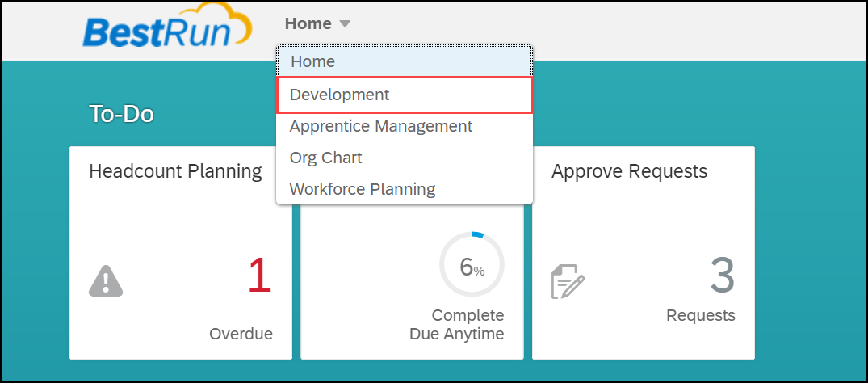Click the BestRun cloud logo
This screenshot has width=868, height=383.
coord(168,26)
